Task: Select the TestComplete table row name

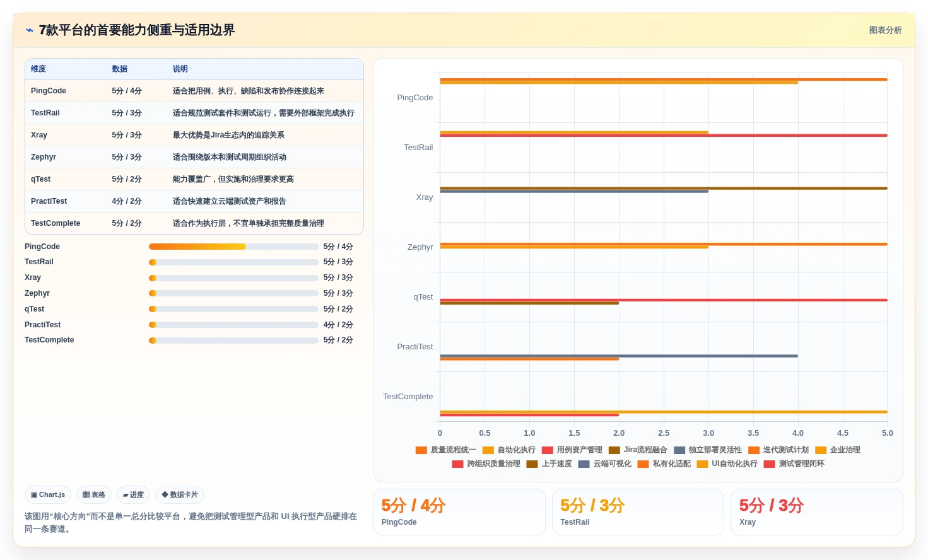Action: 56,223
